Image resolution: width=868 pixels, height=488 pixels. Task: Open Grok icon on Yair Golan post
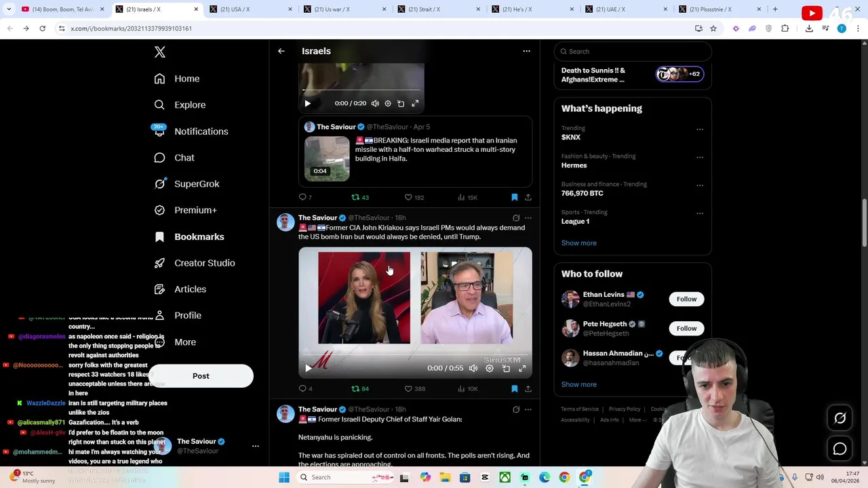click(x=516, y=409)
